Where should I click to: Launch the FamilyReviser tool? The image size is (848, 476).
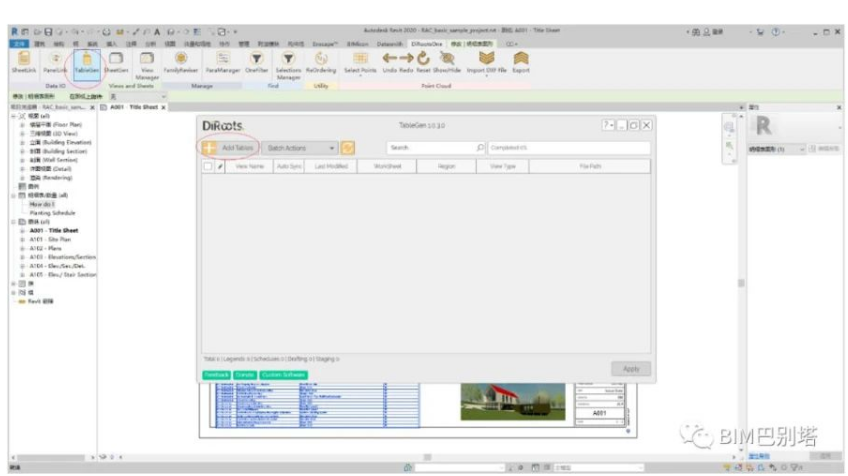tap(181, 62)
